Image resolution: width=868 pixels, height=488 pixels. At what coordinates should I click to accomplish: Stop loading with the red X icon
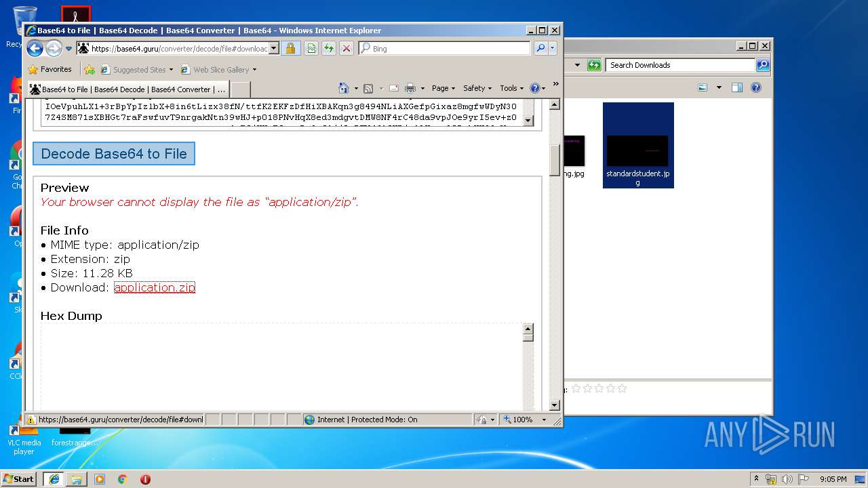tap(346, 48)
